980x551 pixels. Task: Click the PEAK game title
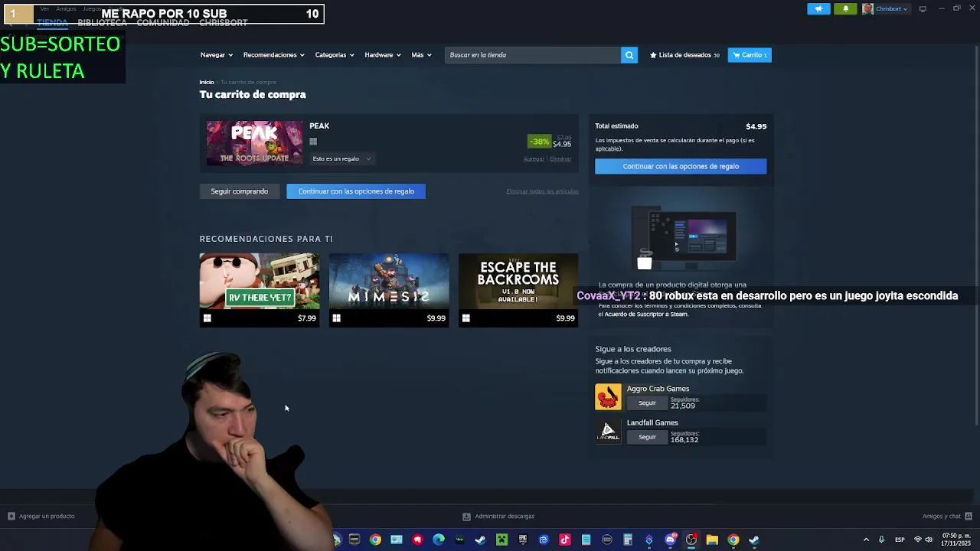click(319, 126)
